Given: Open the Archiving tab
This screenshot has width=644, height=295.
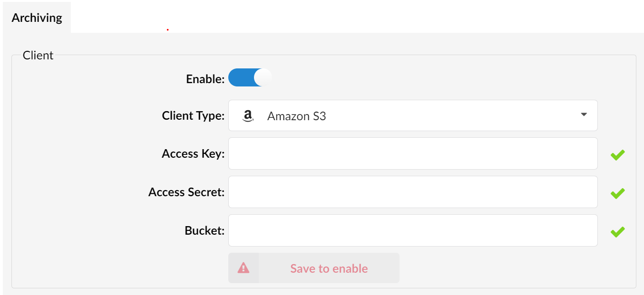Looking at the screenshot, I should pos(37,18).
